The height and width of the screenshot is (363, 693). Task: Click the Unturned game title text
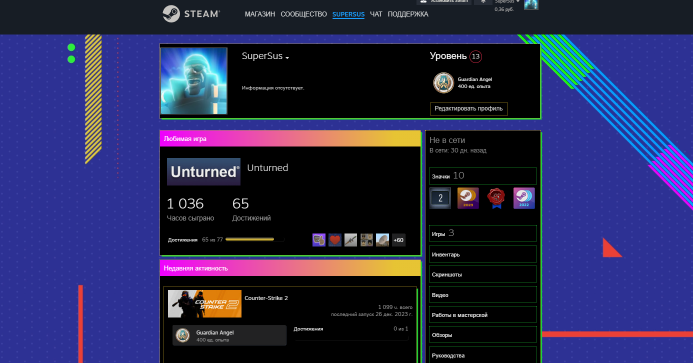pos(267,168)
